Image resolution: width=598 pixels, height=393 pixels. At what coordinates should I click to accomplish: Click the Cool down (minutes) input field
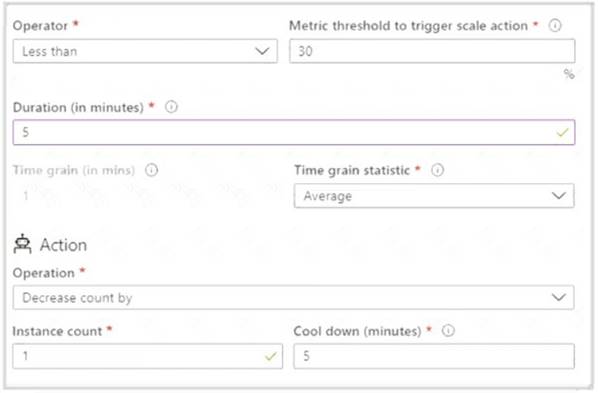[434, 356]
